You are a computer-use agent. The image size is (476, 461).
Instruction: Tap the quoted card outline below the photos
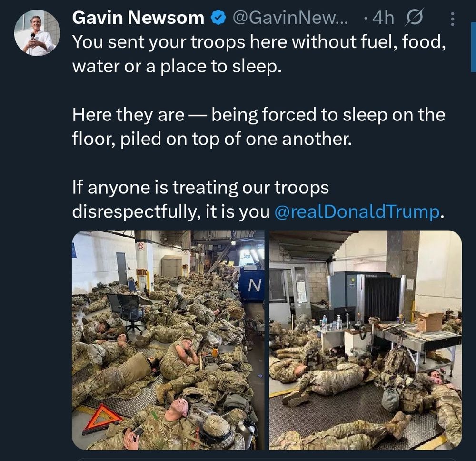pyautogui.click(x=267, y=459)
